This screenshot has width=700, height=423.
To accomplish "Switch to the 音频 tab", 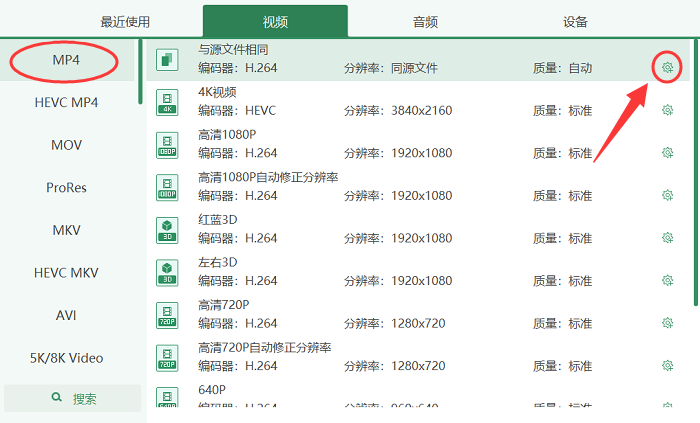I will (425, 22).
